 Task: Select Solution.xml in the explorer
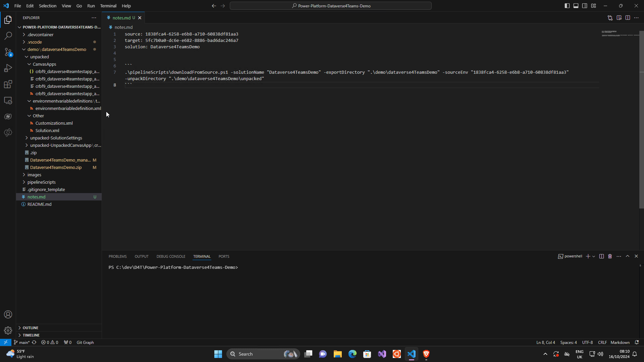click(x=47, y=130)
